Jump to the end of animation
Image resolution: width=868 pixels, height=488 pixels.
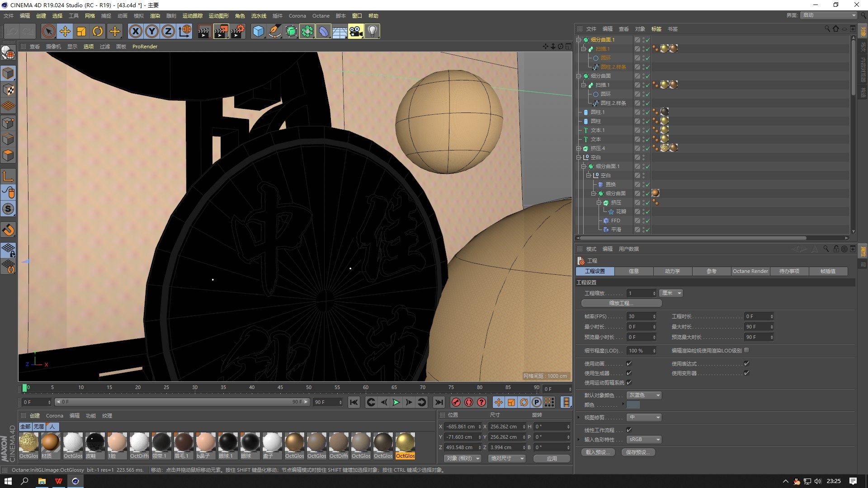[439, 402]
